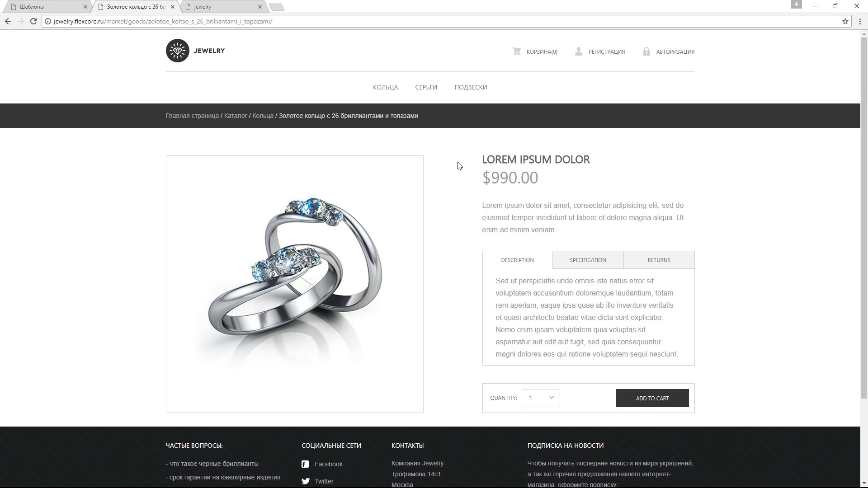Close the jewelry browser tab
Screen dimensions: 868x488
[259, 7]
